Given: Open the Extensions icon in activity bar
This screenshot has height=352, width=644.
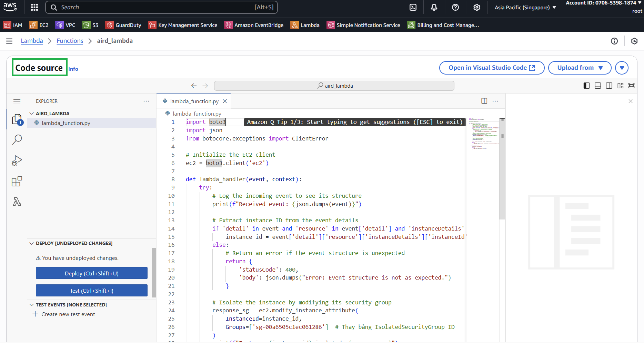Looking at the screenshot, I should point(17,181).
